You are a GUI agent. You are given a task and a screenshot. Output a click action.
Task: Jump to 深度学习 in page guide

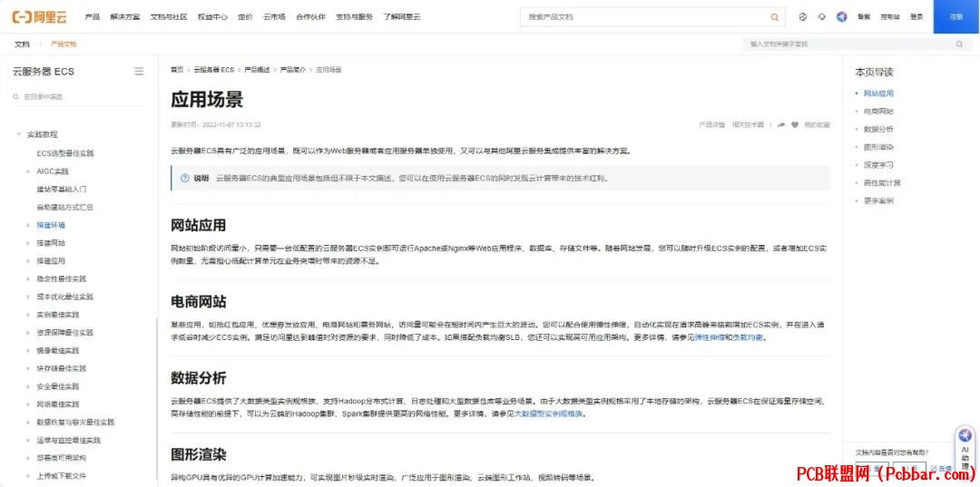(x=878, y=165)
